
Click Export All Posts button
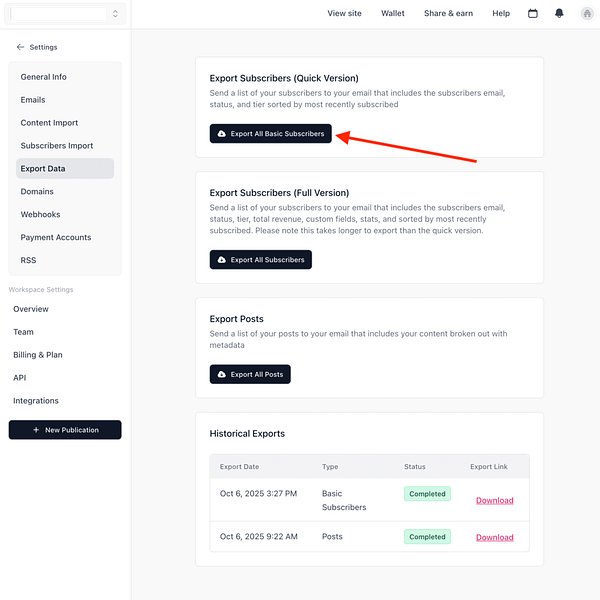coord(250,375)
